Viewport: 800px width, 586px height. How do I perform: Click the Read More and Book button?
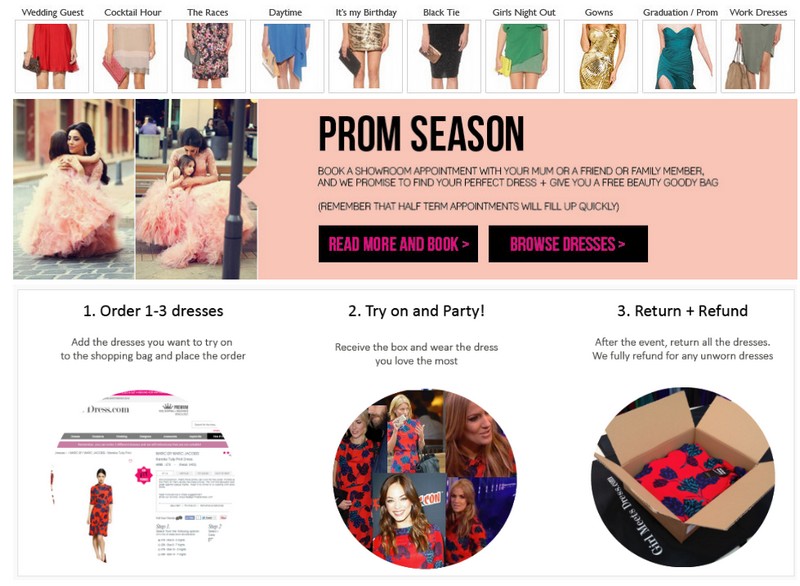pos(398,244)
